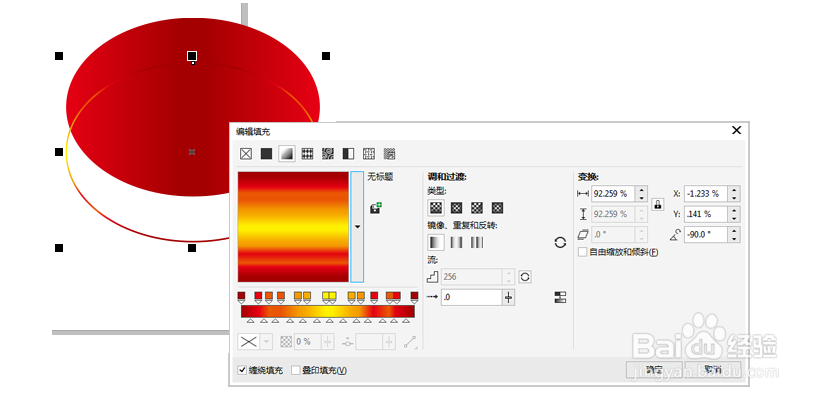Select the top-center handle of ellipse
The image size is (824, 401).
192,56
